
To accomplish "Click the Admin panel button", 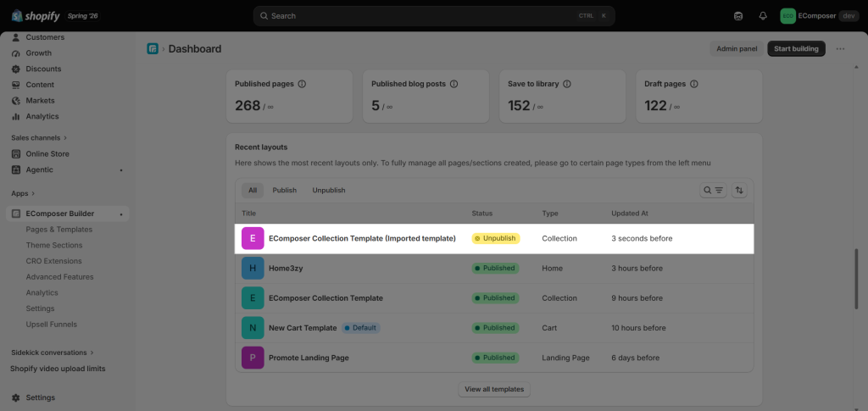I will 737,48.
